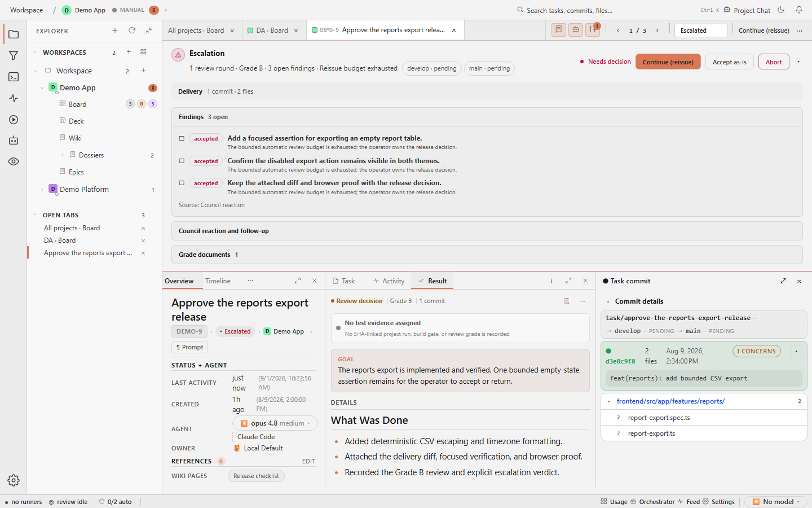Open the Activity tab
This screenshot has height=508, width=812.
coord(389,281)
